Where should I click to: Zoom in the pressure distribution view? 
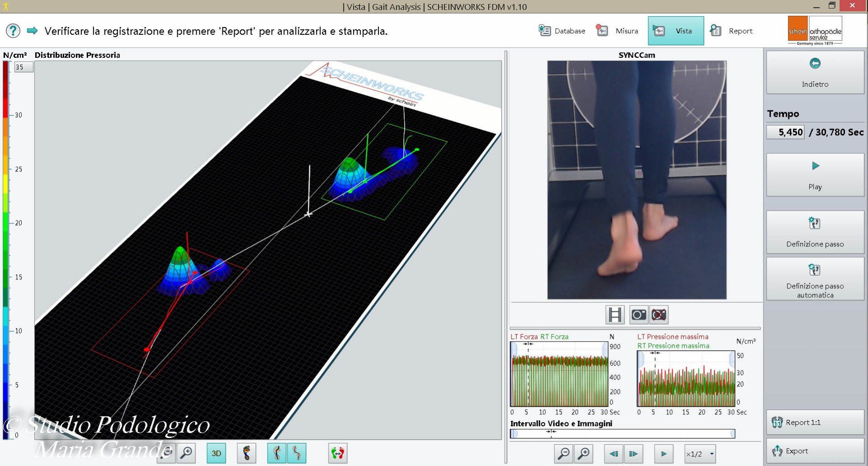[x=186, y=453]
